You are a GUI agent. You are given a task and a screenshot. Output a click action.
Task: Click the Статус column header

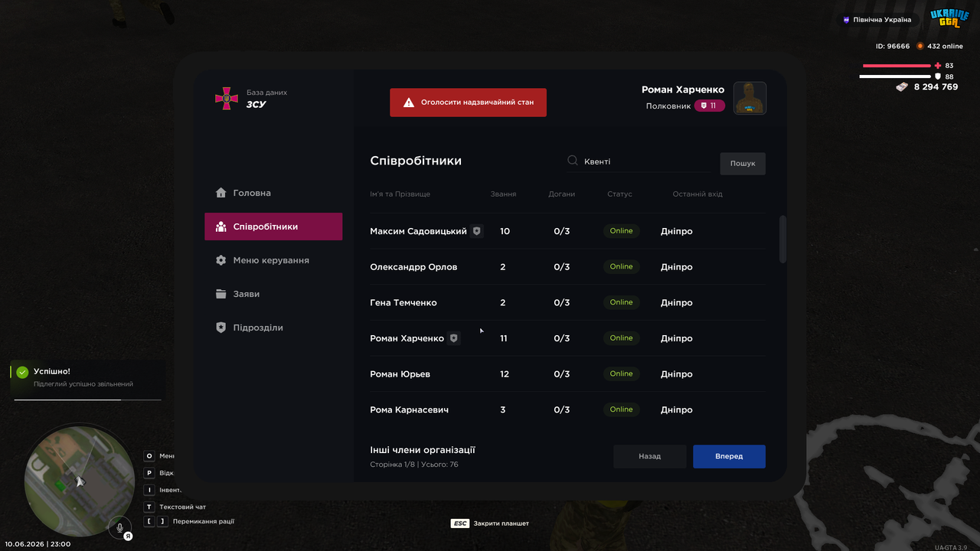619,194
